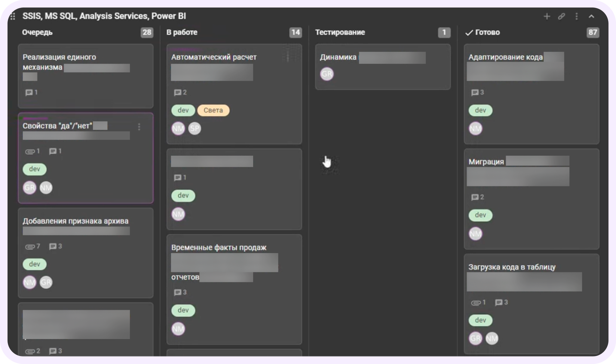Viewport: 616px width, 364px height.
Task: Click the В работе counter badge 14
Action: pyautogui.click(x=296, y=32)
